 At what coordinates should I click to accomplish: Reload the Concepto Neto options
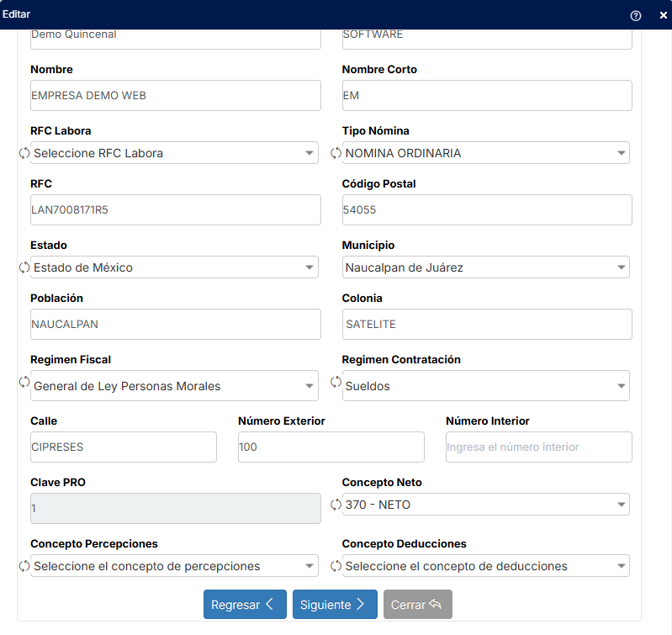[336, 505]
